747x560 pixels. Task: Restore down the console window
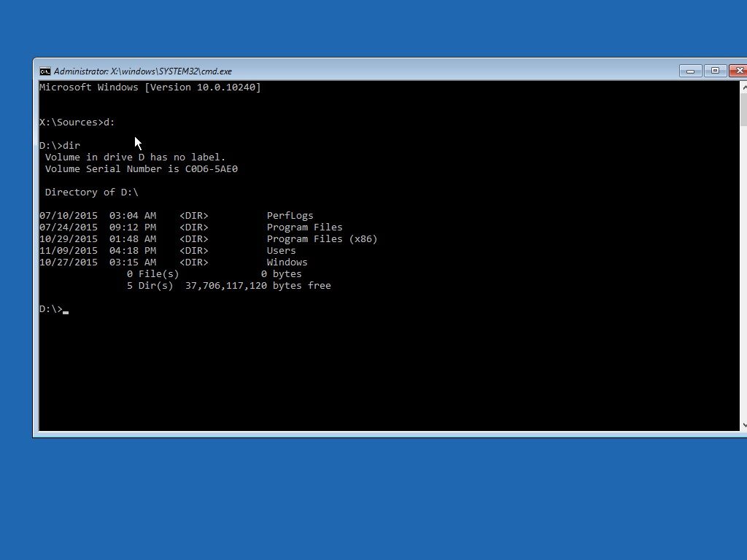[x=716, y=71]
